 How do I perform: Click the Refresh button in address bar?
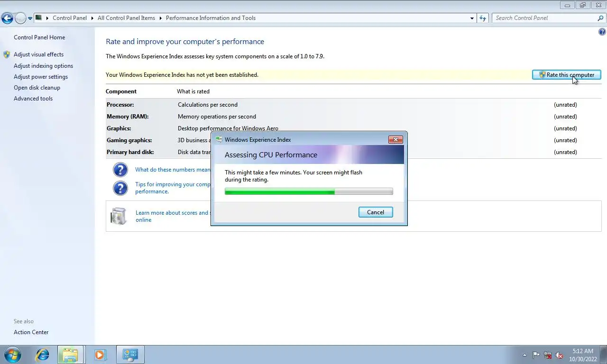coord(483,18)
